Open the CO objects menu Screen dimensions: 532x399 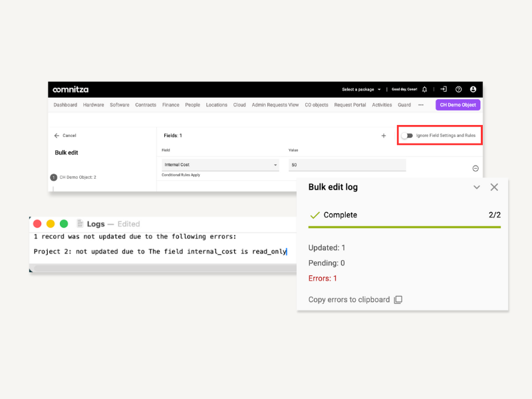point(317,105)
